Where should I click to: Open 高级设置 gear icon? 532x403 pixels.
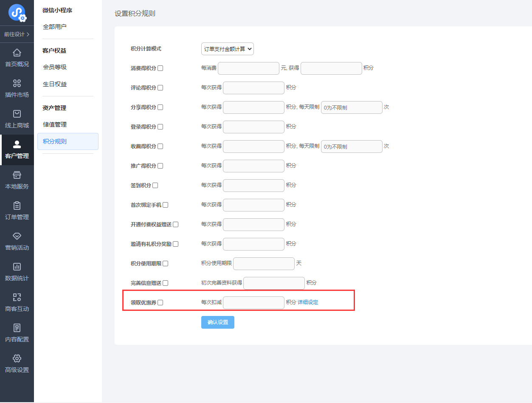[17, 358]
